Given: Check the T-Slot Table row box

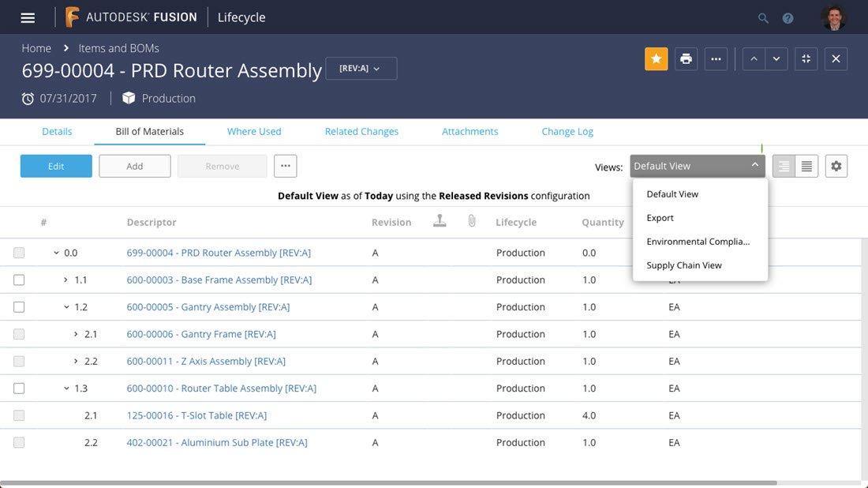Looking at the screenshot, I should [19, 415].
